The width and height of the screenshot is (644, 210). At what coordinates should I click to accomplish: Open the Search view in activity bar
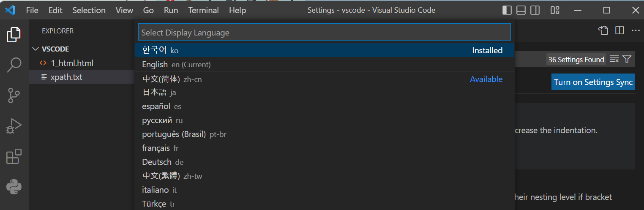coord(14,65)
